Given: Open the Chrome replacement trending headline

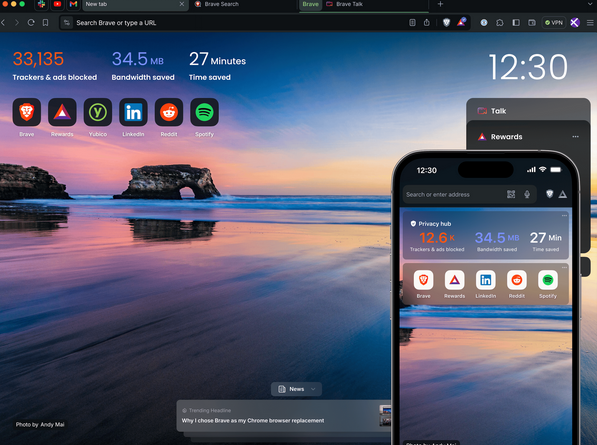Looking at the screenshot, I should 253,421.
